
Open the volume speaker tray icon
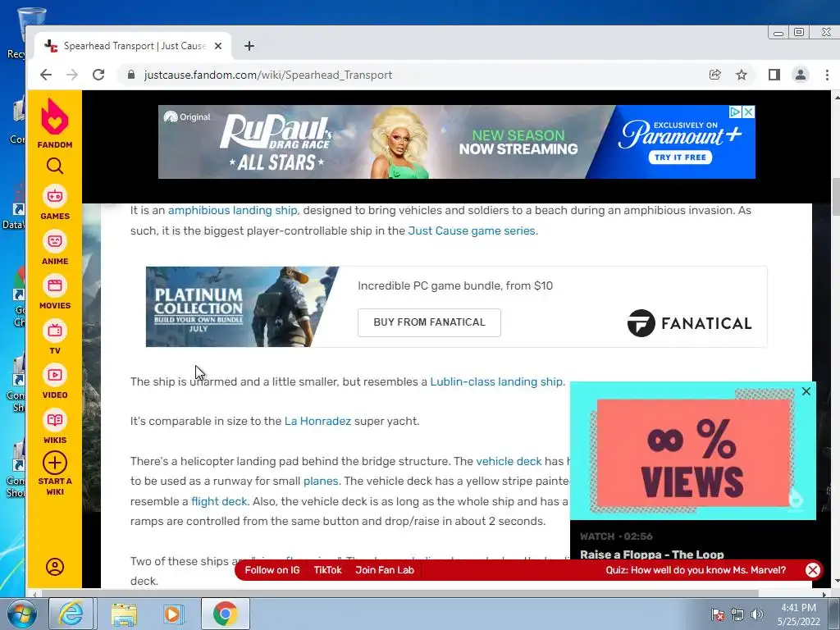click(x=757, y=614)
